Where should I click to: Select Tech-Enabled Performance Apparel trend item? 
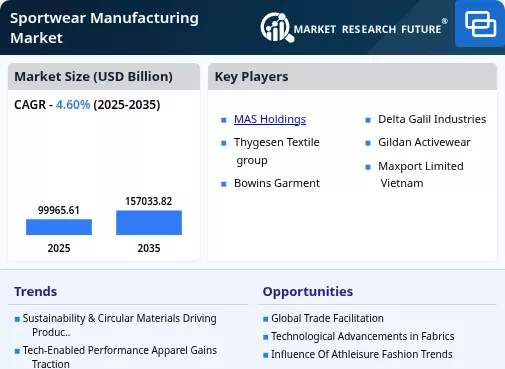tap(120, 357)
